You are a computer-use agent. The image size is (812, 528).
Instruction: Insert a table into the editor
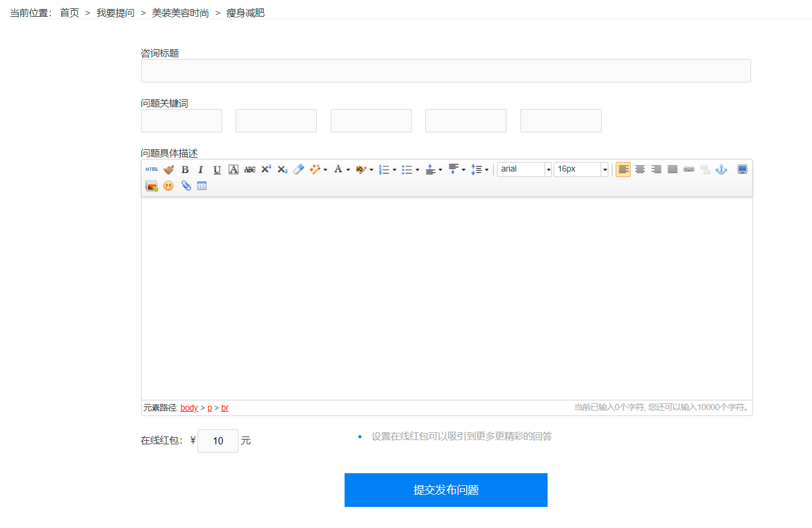pos(201,185)
